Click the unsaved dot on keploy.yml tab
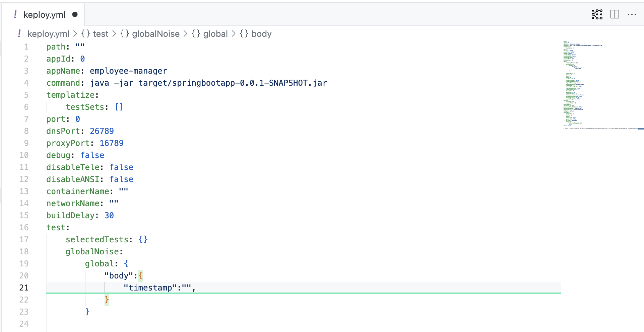Screen dimensions: 644x332 tap(75, 14)
